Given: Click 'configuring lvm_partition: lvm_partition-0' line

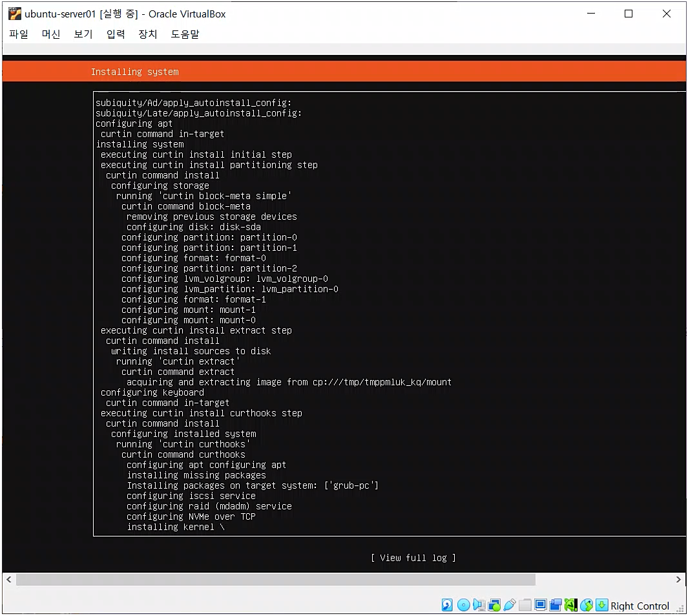Looking at the screenshot, I should (230, 289).
